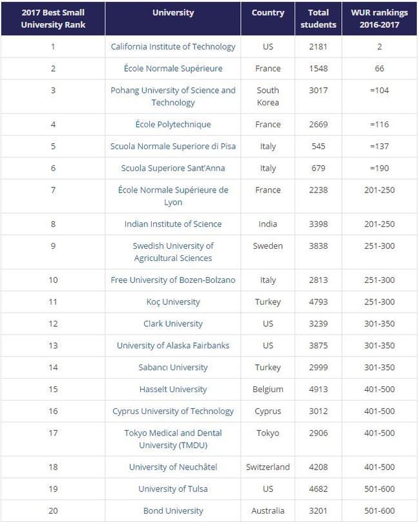Open the Clark University link

pos(173,324)
